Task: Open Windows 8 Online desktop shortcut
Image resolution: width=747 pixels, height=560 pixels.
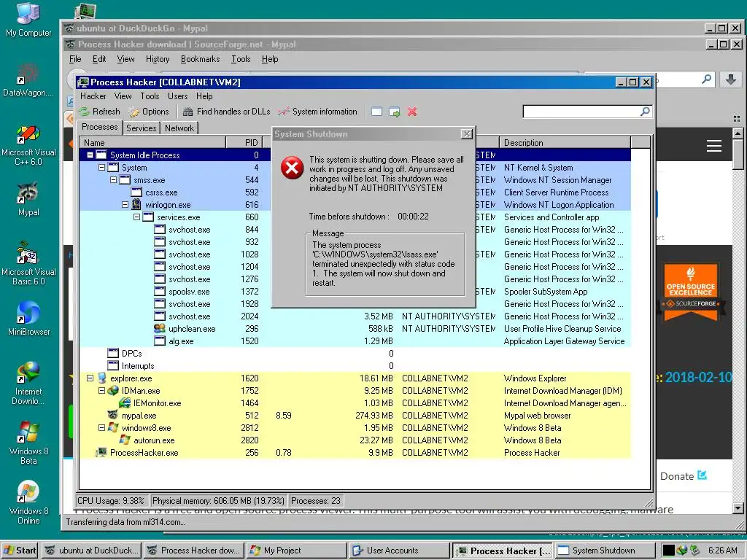Action: point(28,503)
